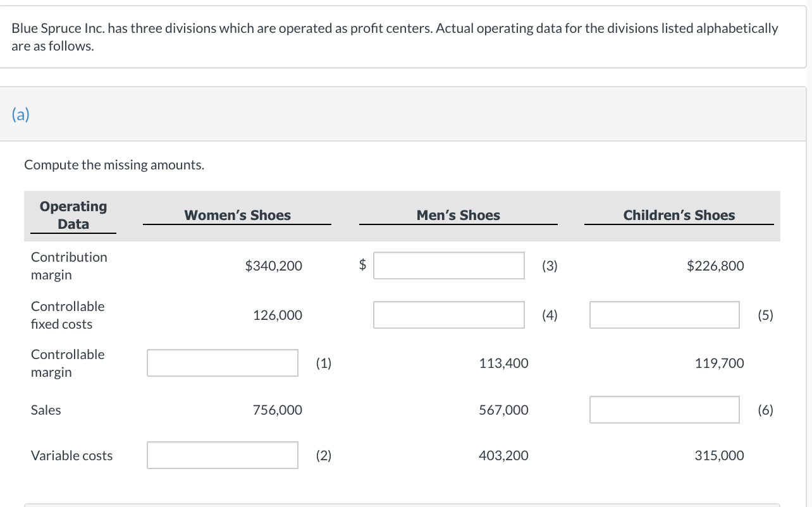Click the Sales row label
The width and height of the screenshot is (812, 507).
[x=46, y=410]
